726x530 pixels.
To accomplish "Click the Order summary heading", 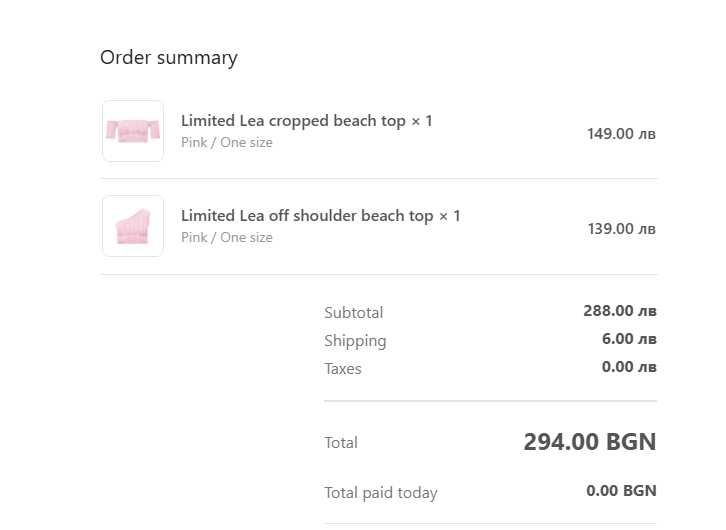I will coord(169,58).
